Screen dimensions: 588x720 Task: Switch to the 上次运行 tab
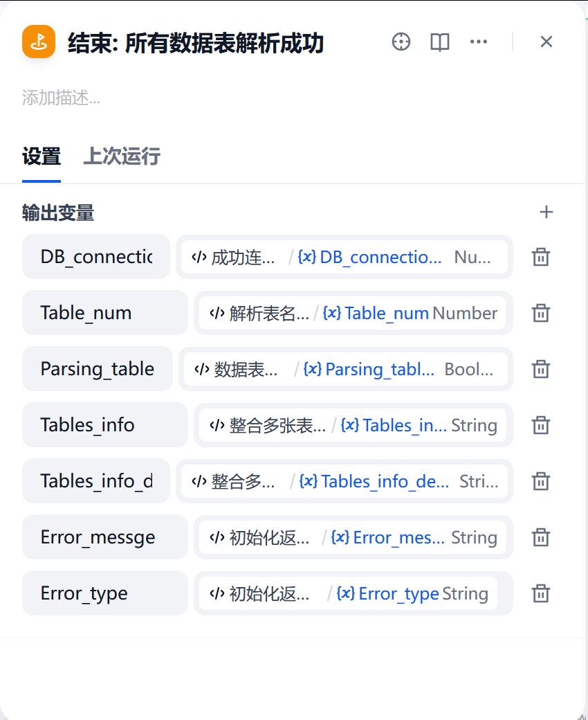(121, 156)
